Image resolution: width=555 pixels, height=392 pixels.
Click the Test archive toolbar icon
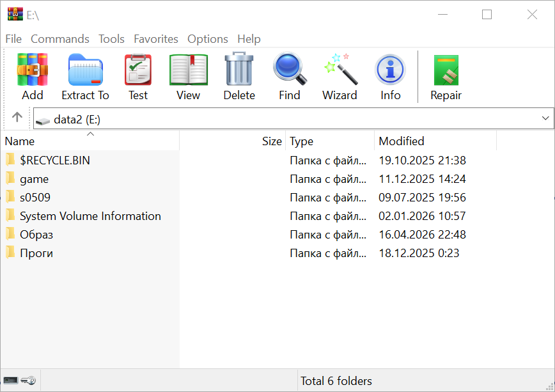[x=138, y=70]
